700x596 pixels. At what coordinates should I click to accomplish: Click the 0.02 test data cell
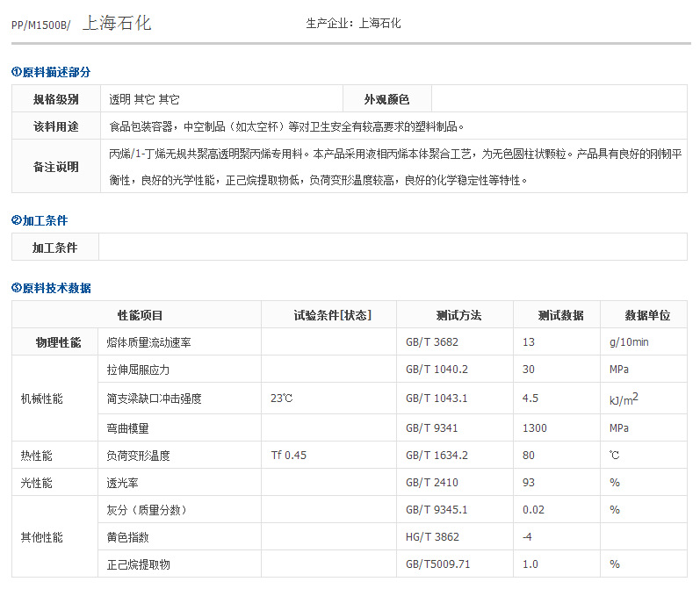click(x=557, y=509)
